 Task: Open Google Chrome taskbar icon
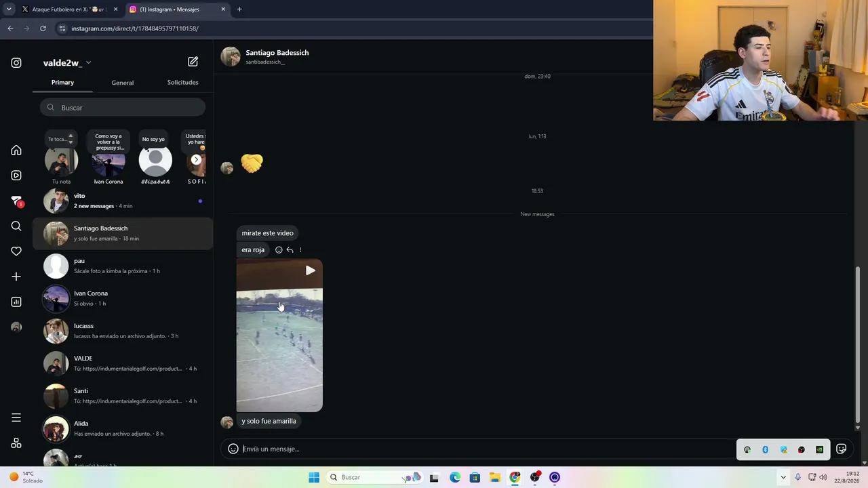(515, 477)
